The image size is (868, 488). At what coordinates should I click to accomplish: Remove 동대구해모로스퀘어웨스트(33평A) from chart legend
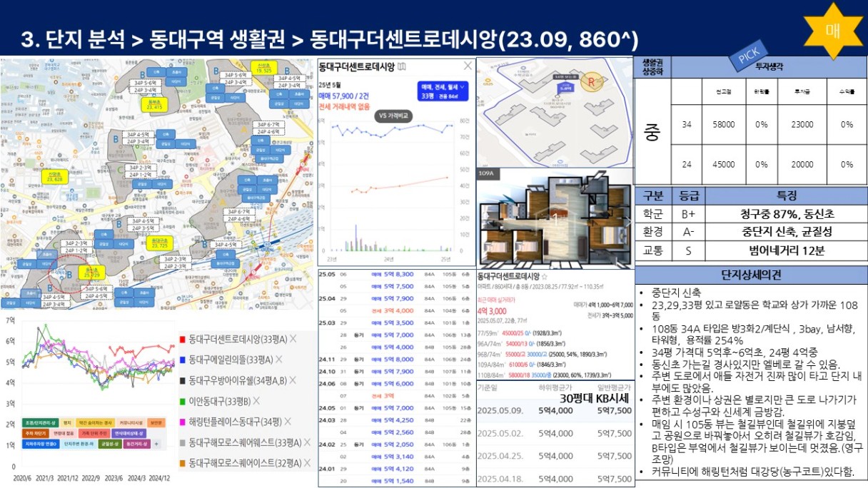[x=306, y=442]
